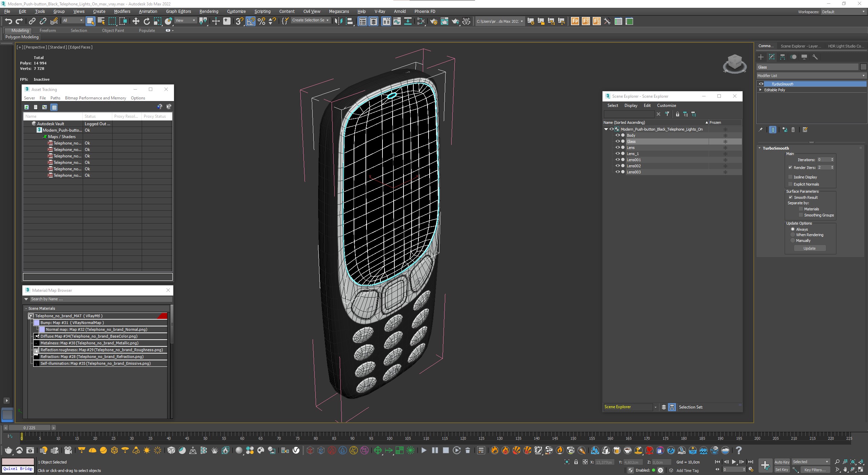The height and width of the screenshot is (475, 868).
Task: Click the Update button in TurboSmooth
Action: click(x=810, y=247)
